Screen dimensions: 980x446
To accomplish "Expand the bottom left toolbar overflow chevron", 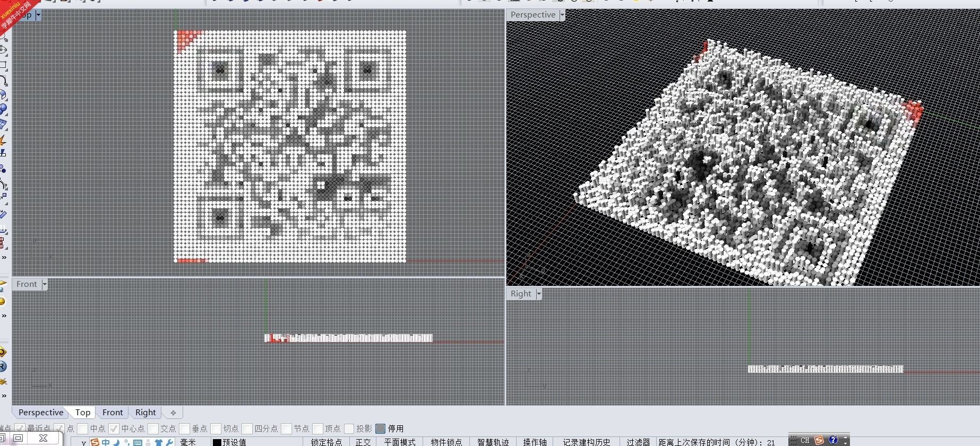I will 4,395.
